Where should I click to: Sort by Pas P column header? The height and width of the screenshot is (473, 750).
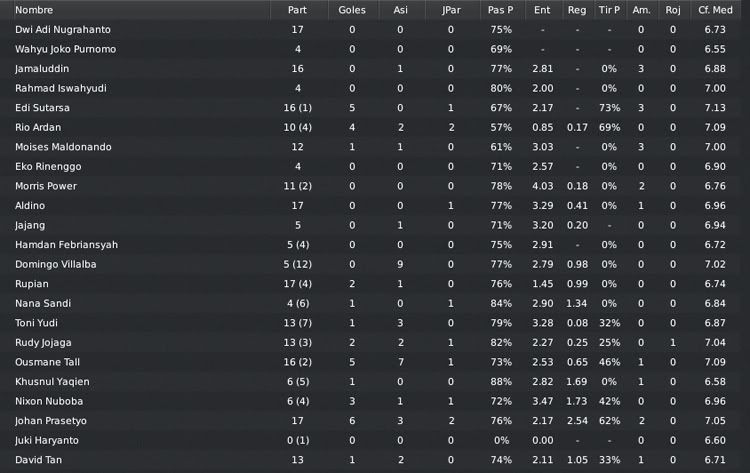click(500, 10)
